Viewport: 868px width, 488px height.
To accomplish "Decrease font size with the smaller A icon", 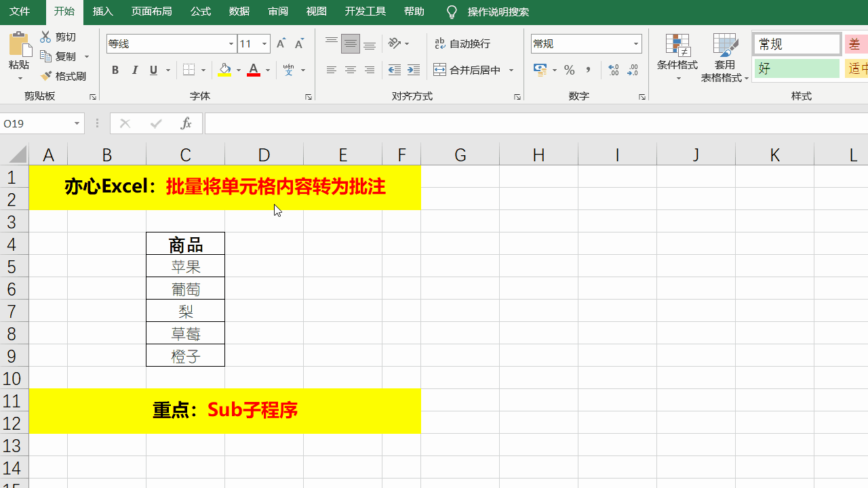I will [299, 44].
